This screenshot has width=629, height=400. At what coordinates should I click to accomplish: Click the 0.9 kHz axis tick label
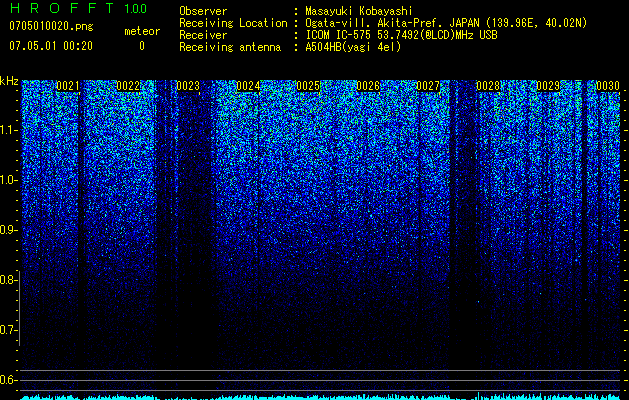coord(9,230)
